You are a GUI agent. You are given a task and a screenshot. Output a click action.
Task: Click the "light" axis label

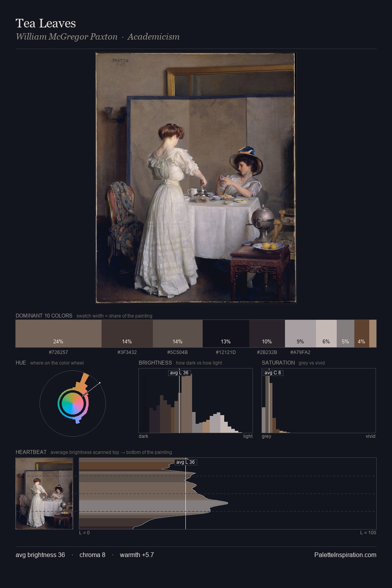point(248,436)
